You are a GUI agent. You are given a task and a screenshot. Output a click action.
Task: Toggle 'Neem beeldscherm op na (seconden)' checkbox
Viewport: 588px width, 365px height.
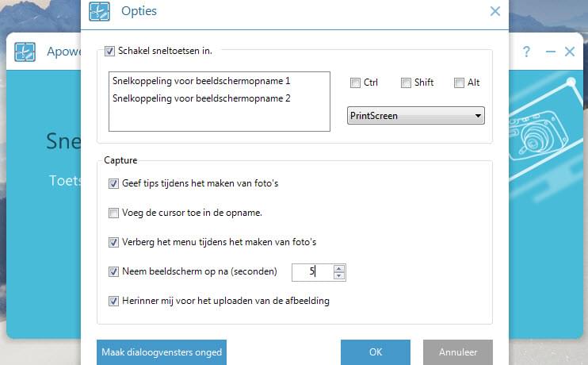pyautogui.click(x=113, y=271)
